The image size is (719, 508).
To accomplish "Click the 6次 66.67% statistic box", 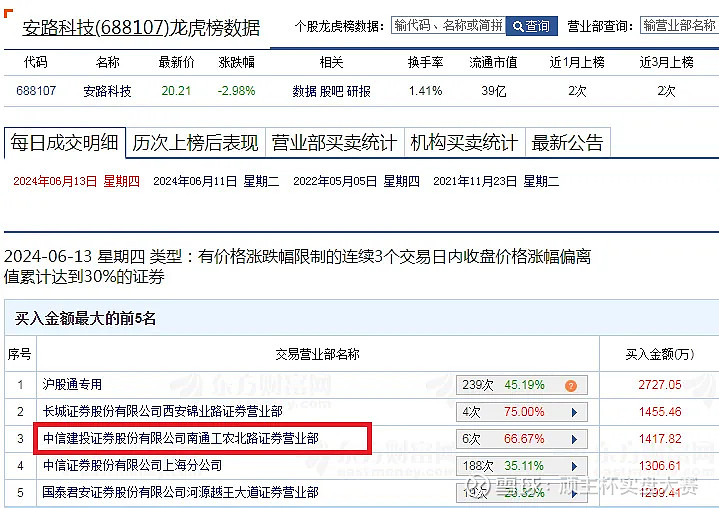I will click(522, 439).
